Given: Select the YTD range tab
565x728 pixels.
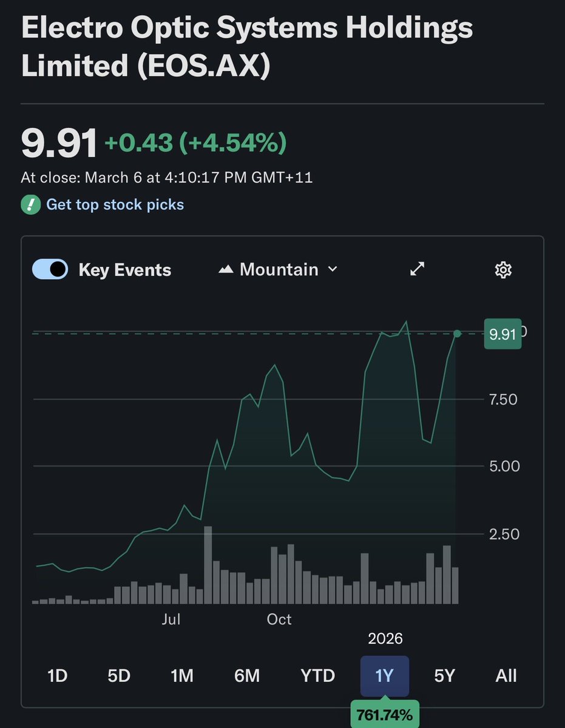Looking at the screenshot, I should click(x=318, y=675).
